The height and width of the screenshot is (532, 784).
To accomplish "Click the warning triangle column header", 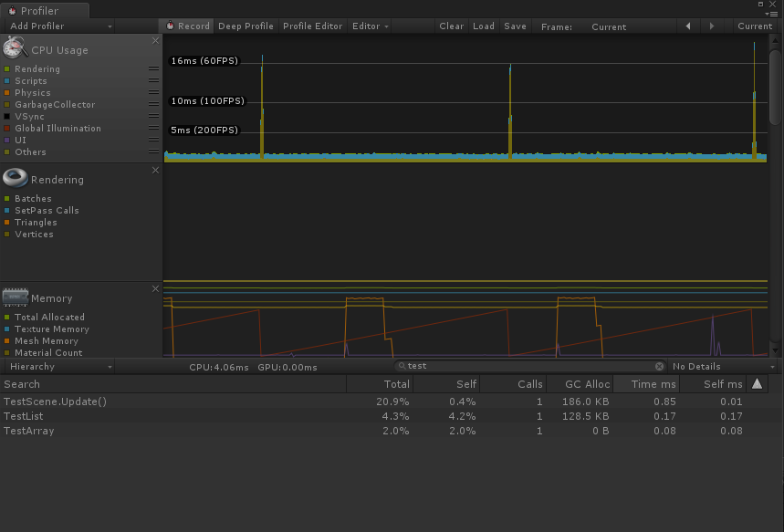I will [x=757, y=384].
